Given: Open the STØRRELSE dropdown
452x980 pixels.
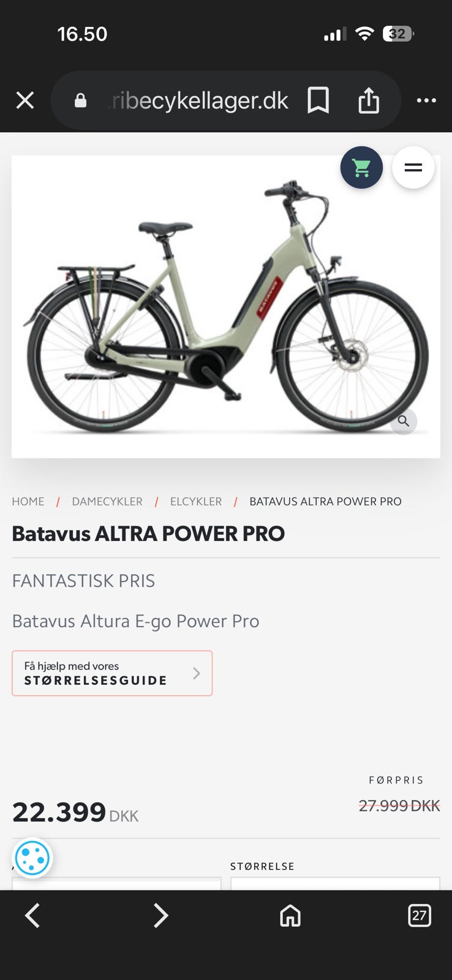Looking at the screenshot, I should coord(335,883).
